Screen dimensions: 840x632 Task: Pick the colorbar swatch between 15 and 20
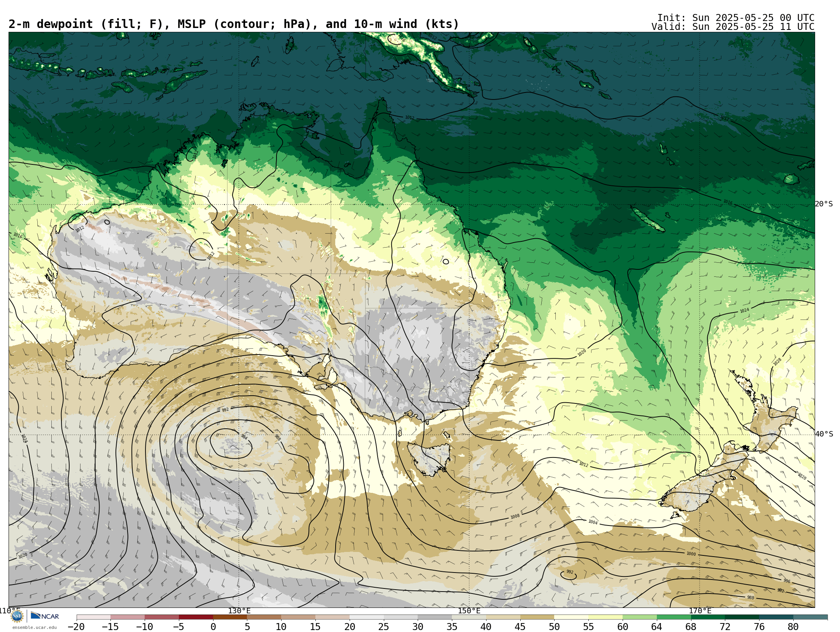(332, 617)
